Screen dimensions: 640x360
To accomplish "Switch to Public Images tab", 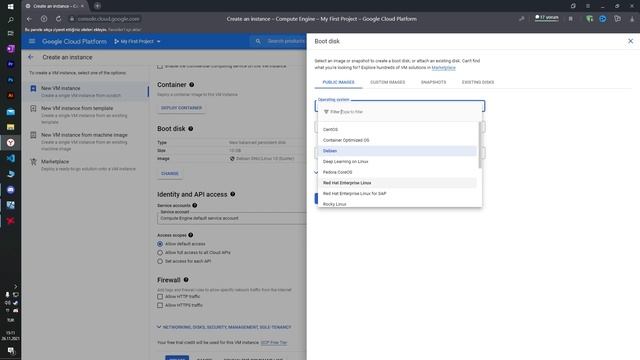I will (x=338, y=82).
